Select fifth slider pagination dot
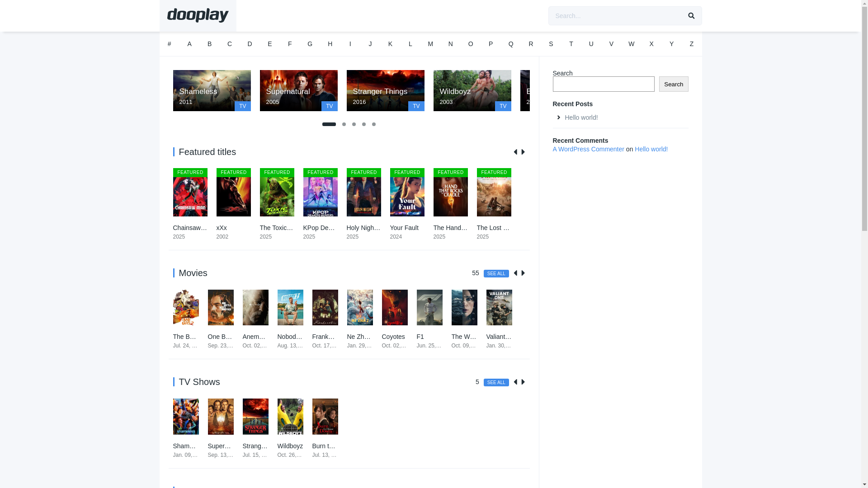868x488 pixels. click(374, 124)
